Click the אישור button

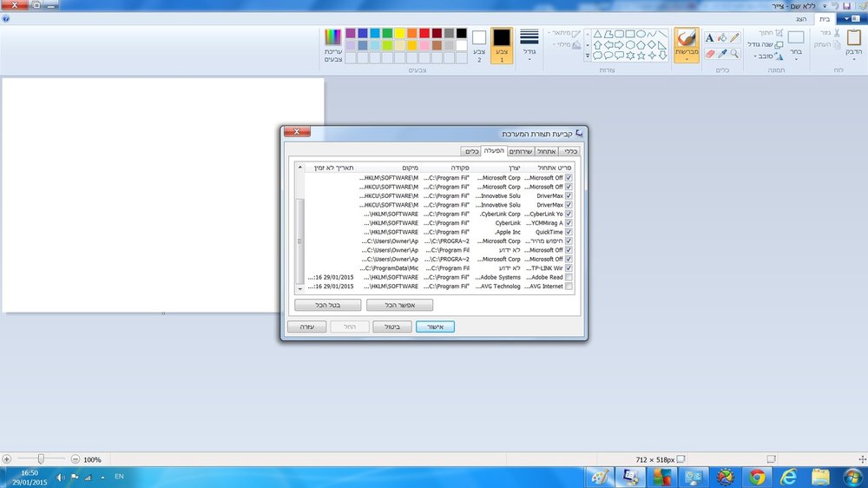tap(435, 326)
